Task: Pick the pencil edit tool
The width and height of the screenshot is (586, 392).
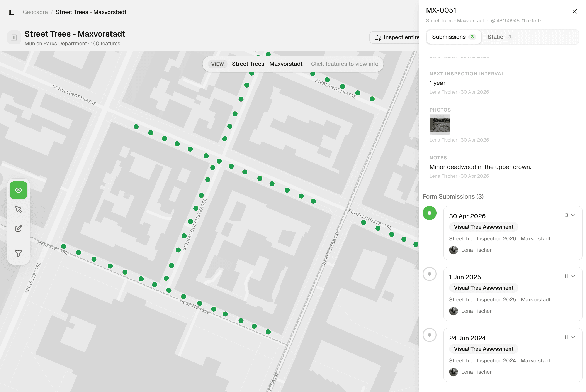Action: (19, 228)
